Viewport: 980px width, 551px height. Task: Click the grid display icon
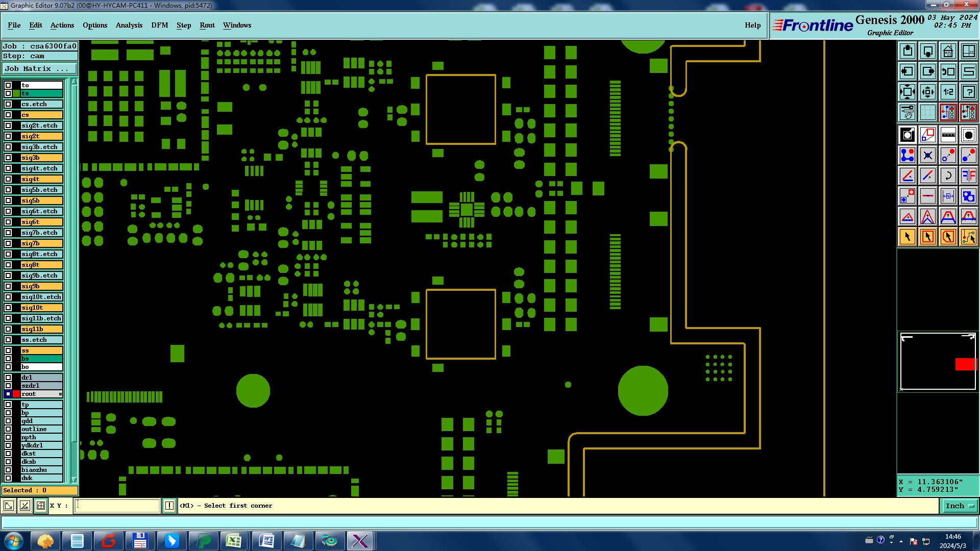927,112
